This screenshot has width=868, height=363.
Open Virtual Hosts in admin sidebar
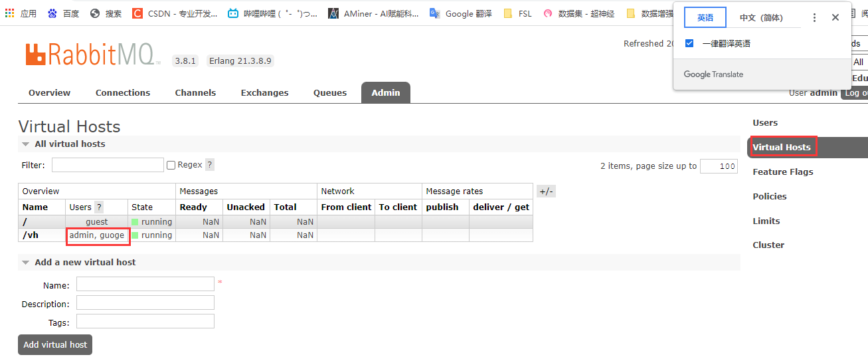pyautogui.click(x=782, y=148)
